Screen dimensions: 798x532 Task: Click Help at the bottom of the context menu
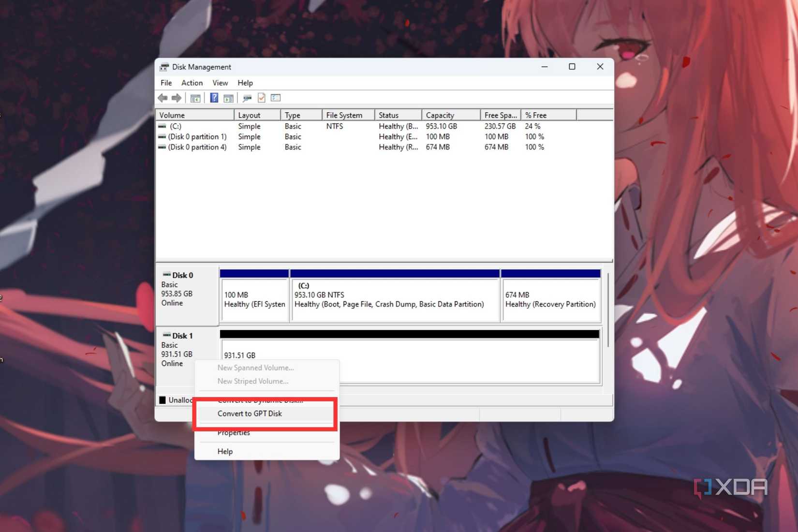tap(224, 451)
